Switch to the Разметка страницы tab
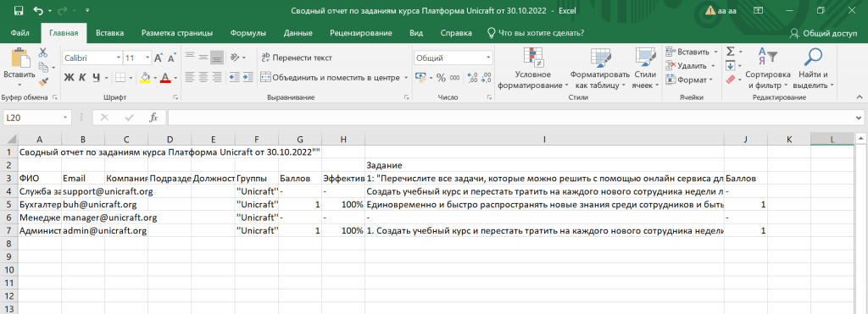Screen dimensions: 868x314 pyautogui.click(x=177, y=33)
